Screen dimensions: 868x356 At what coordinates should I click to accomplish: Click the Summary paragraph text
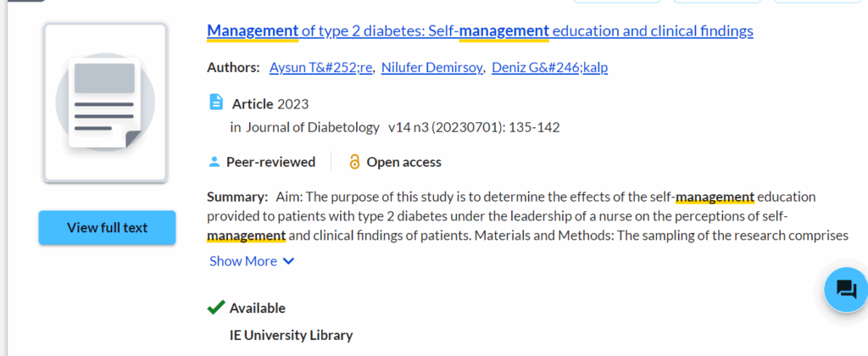pos(526,215)
